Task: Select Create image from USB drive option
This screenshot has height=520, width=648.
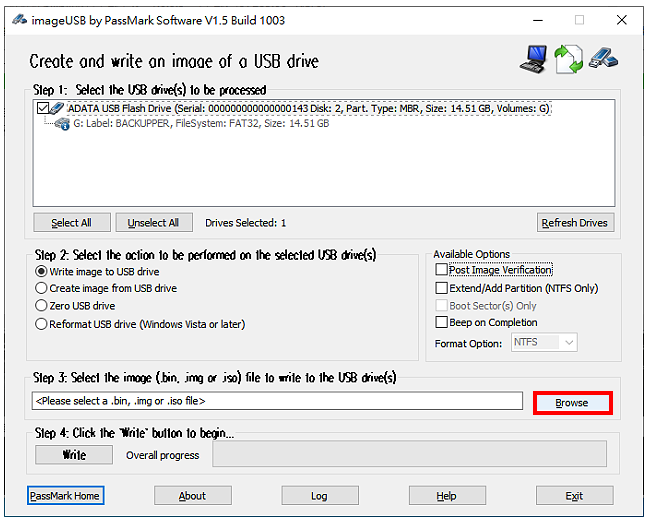Action: point(107,288)
